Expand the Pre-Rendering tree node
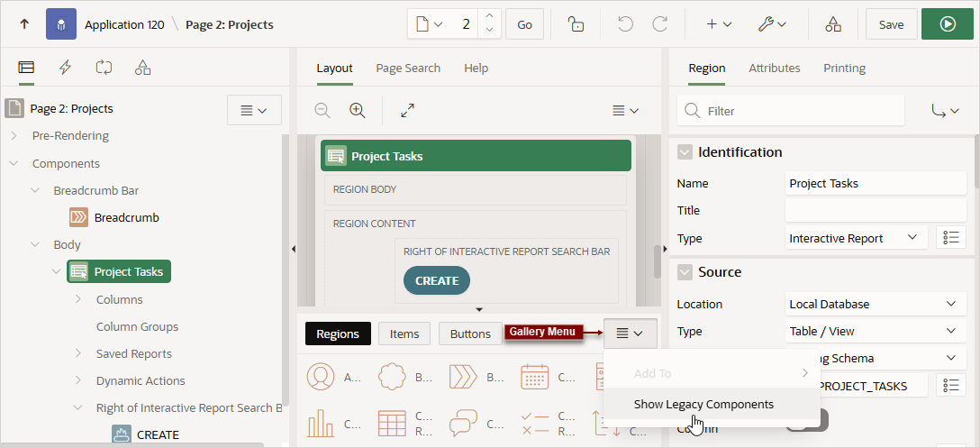This screenshot has width=980, height=448. click(x=14, y=136)
